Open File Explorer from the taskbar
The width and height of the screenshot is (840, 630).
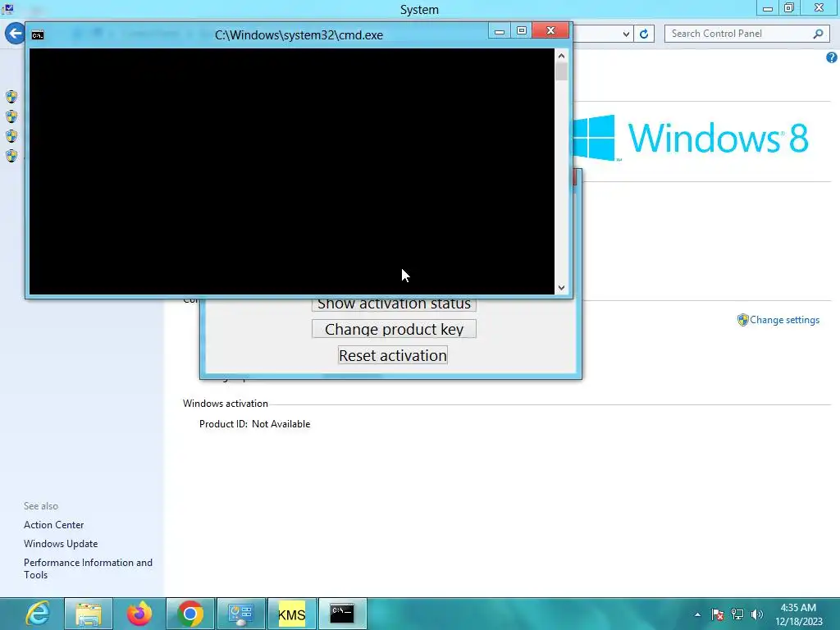point(89,614)
